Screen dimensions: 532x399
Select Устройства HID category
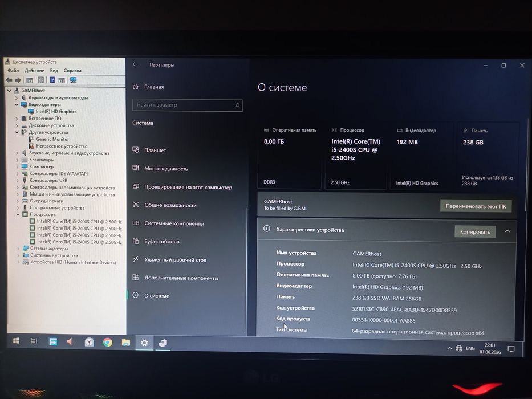tap(73, 262)
